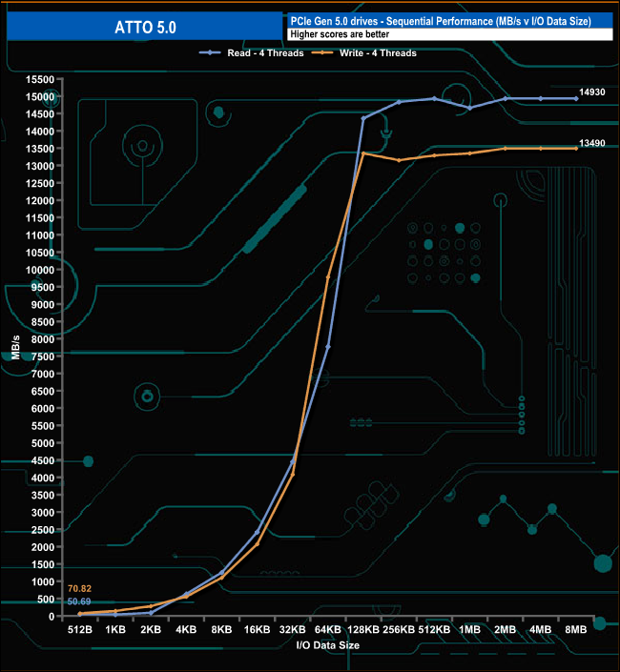Image resolution: width=620 pixels, height=672 pixels.
Task: Click the 7500 y-axis tick label
Action: [42, 356]
